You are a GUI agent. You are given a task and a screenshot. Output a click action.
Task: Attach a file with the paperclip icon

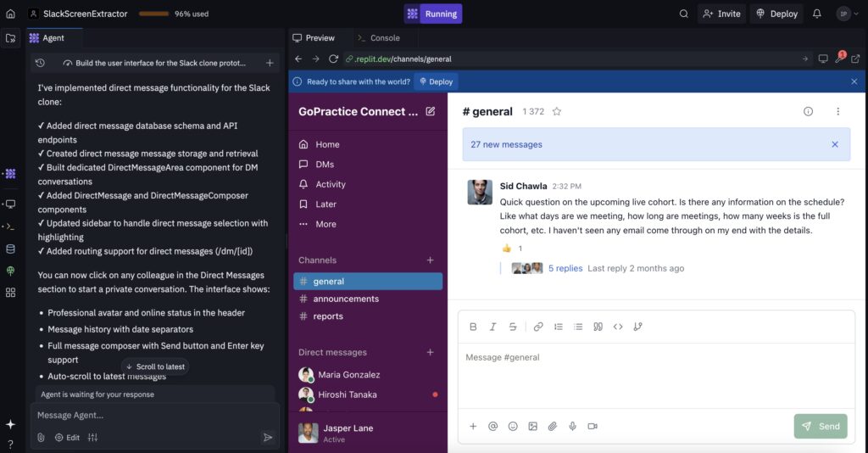point(553,427)
